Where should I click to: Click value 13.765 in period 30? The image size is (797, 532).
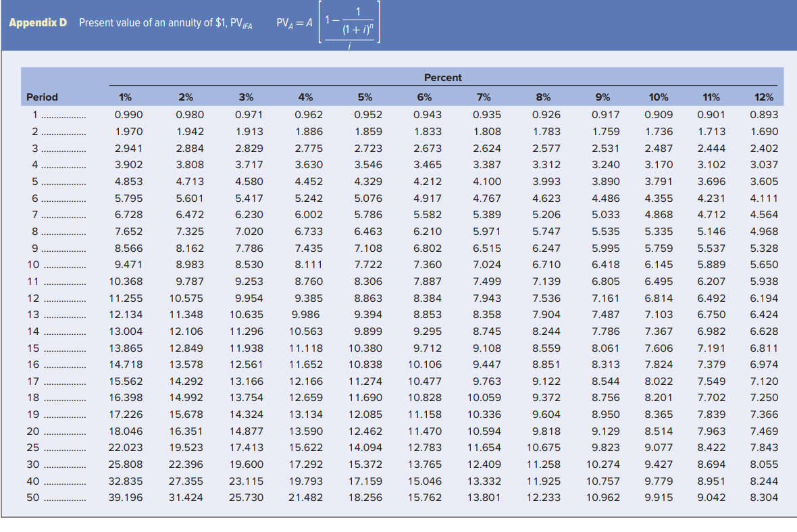coord(424,464)
